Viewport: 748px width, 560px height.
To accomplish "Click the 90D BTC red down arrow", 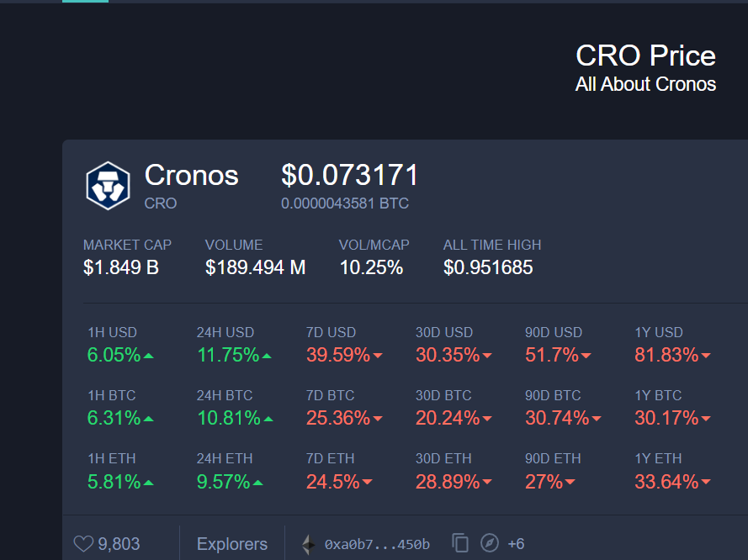I will coord(597,419).
